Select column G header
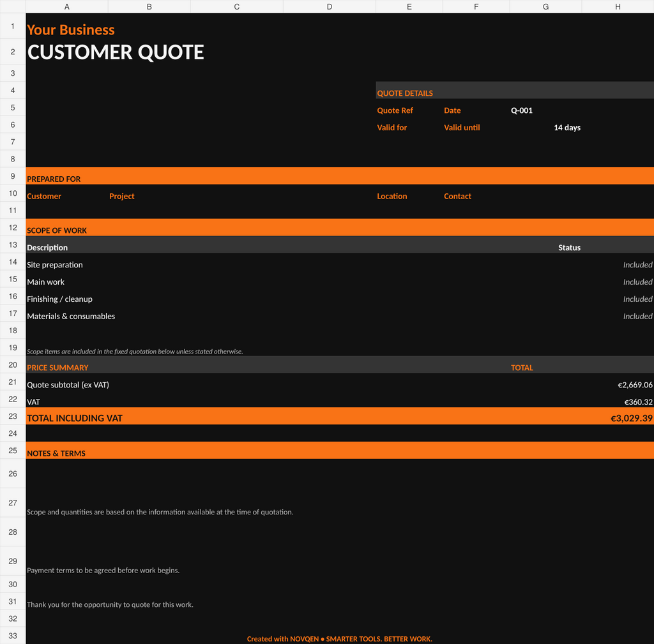This screenshot has height=644, width=654. [x=545, y=6]
